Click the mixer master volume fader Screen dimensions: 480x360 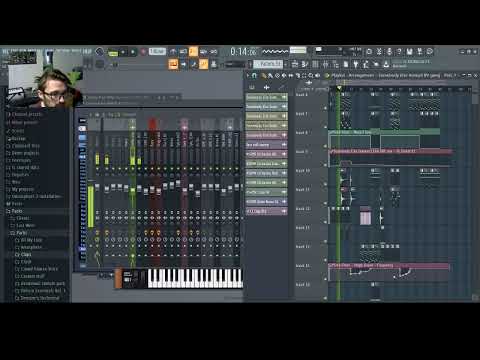pos(97,187)
